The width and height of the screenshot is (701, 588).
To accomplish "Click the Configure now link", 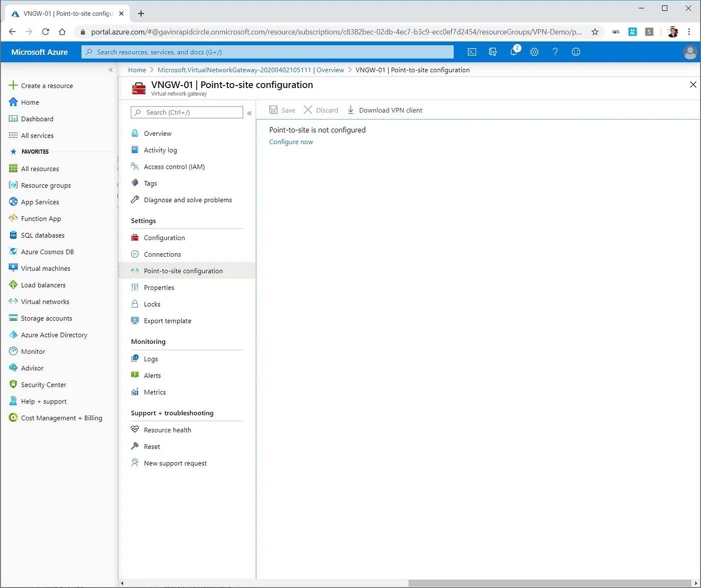I will point(291,142).
